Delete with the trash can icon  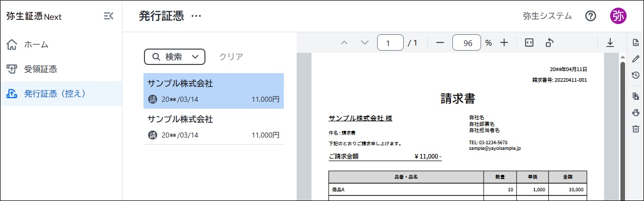(636, 129)
